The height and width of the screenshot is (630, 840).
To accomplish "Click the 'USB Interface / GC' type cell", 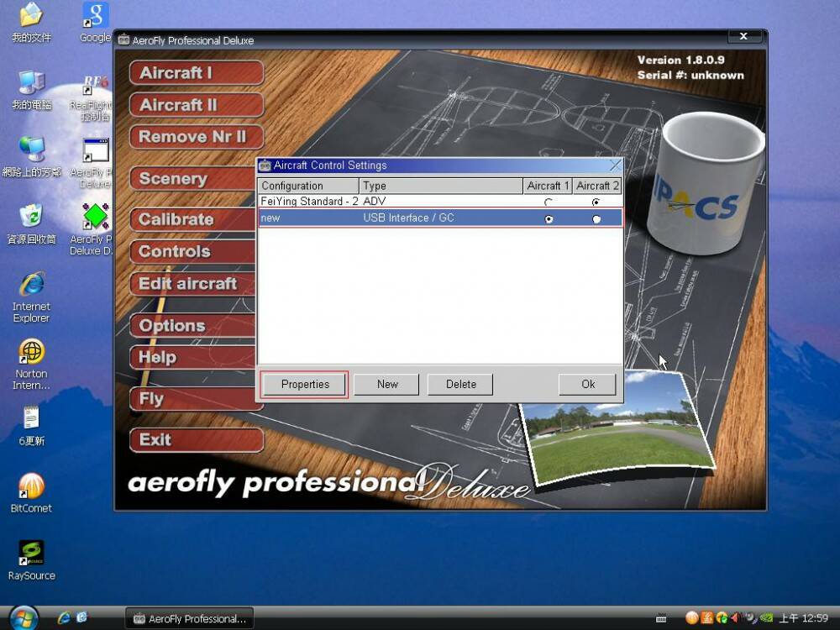I will (408, 218).
